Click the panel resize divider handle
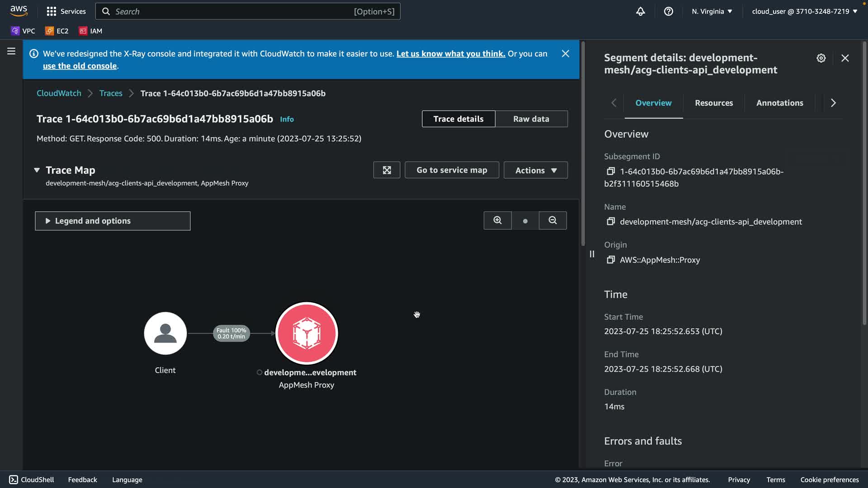Viewport: 868px width, 488px height. (592, 254)
